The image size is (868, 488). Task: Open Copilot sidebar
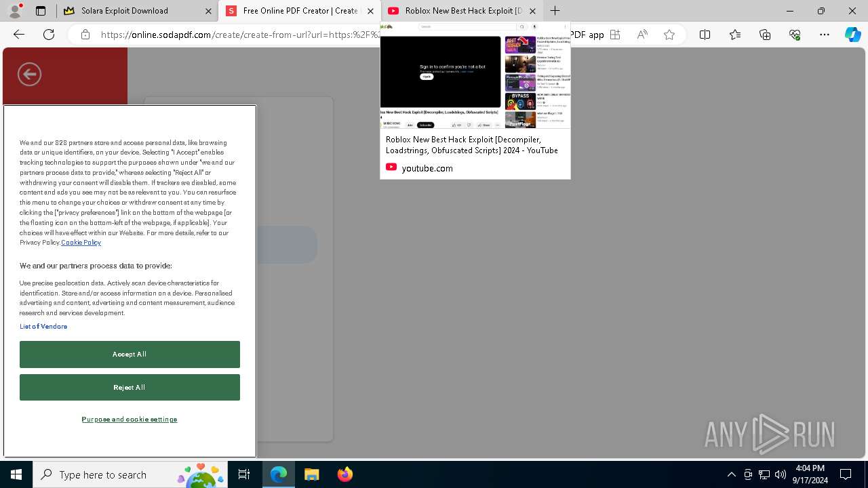click(x=852, y=35)
